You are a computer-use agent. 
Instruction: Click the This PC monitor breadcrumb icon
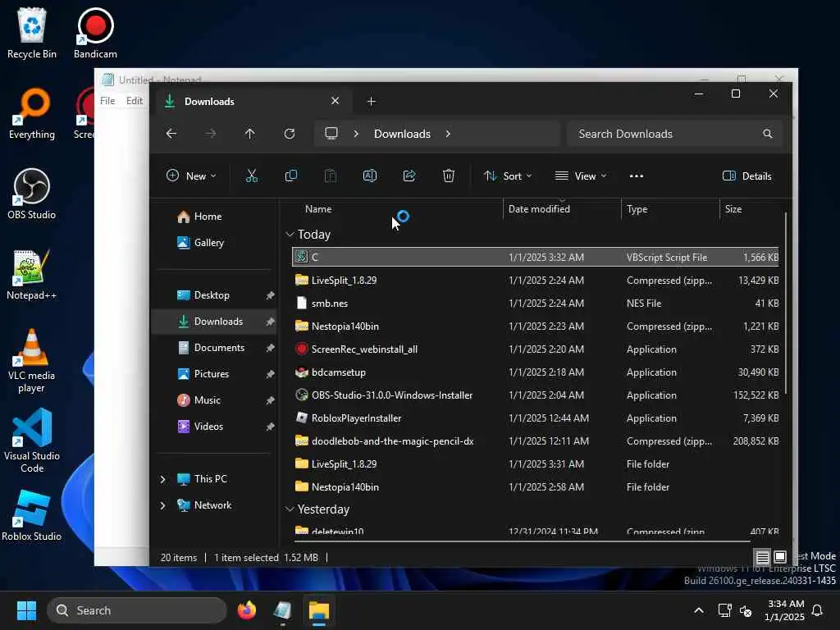[x=331, y=133]
